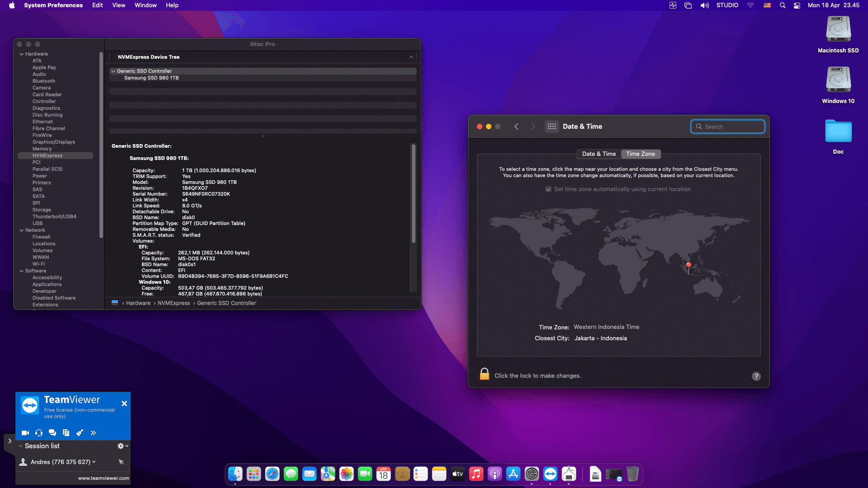Select Thunderbolt/USB4 in the sidebar
This screenshot has height=488, width=868.
54,216
